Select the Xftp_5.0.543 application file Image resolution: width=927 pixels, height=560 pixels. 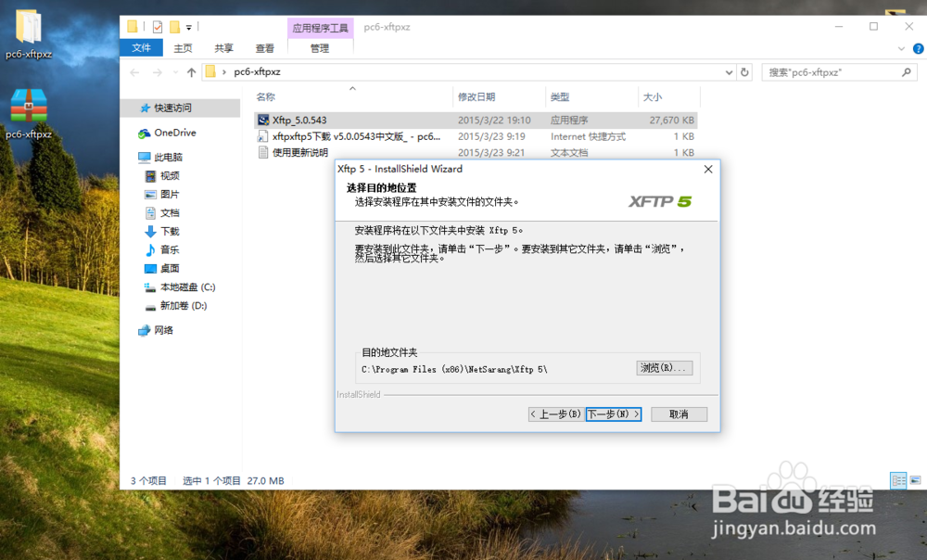pyautogui.click(x=476, y=120)
